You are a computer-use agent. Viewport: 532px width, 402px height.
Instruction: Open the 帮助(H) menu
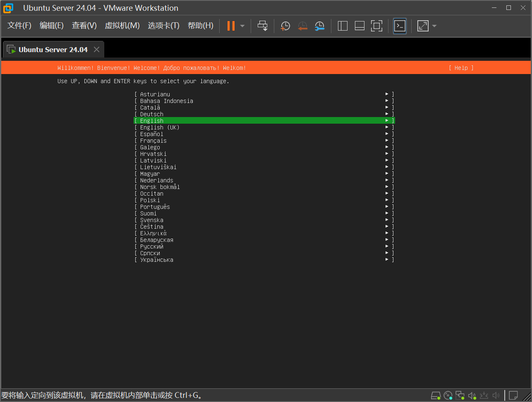pyautogui.click(x=201, y=26)
